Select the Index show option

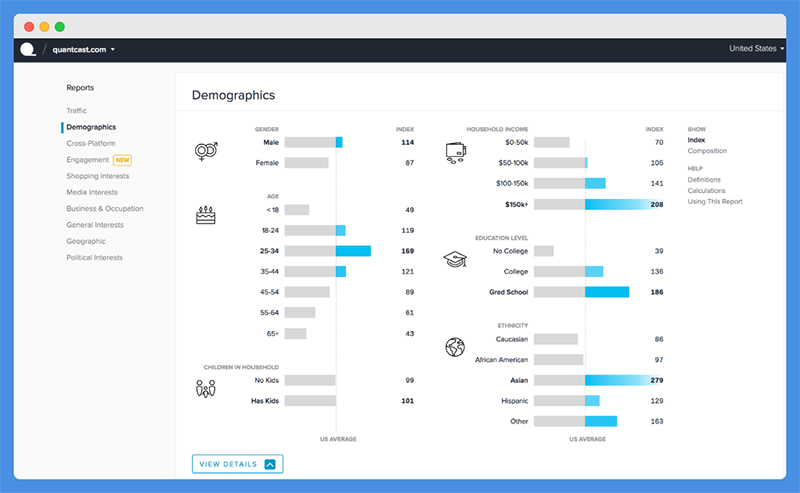click(696, 140)
